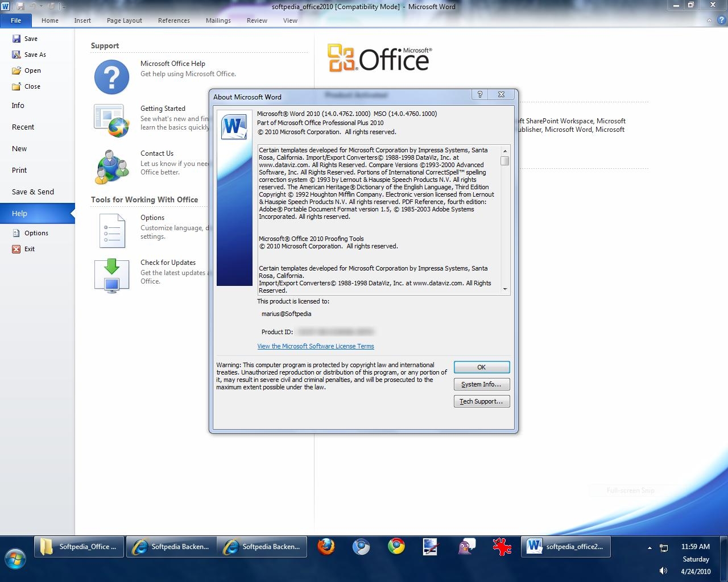Click the Check for Updates icon
The image size is (728, 582).
(111, 276)
